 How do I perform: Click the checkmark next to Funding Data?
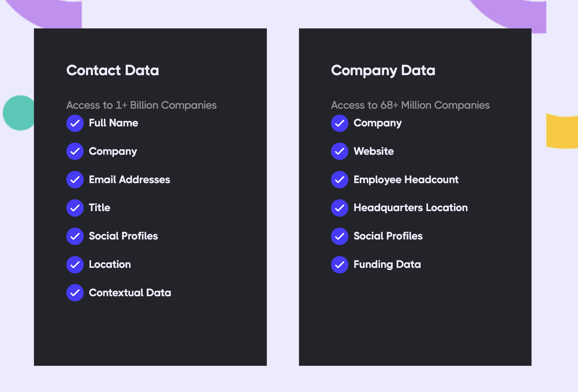pyautogui.click(x=340, y=265)
